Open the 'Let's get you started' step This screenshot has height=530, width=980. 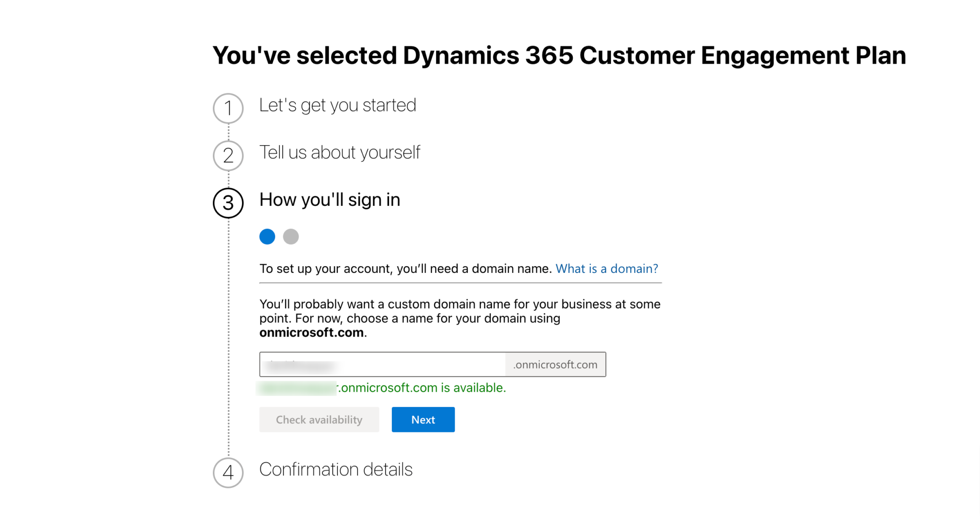point(338,105)
